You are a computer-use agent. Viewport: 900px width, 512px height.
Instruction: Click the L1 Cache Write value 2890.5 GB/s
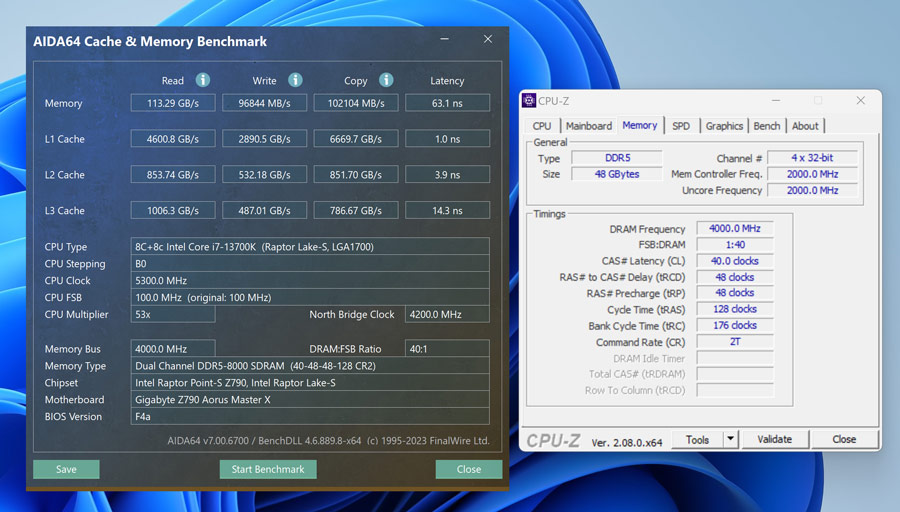tap(265, 139)
